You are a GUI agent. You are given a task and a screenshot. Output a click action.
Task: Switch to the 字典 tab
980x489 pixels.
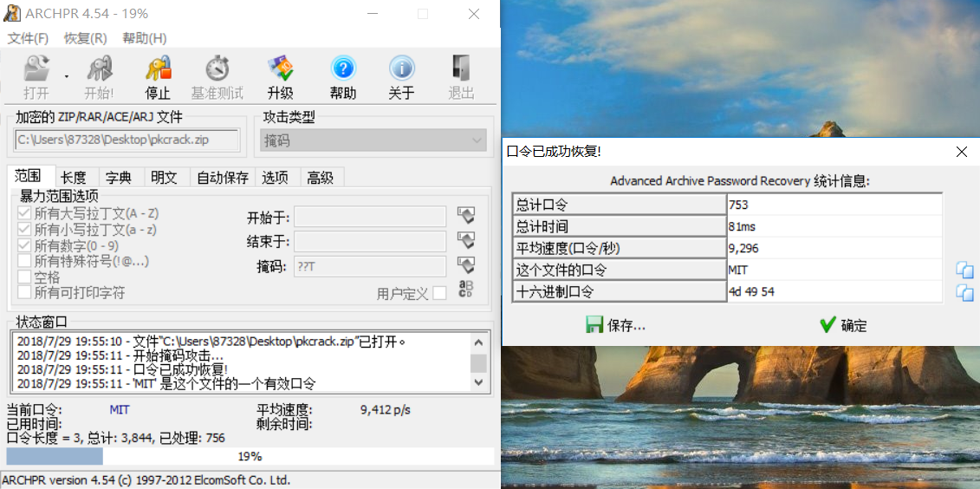[118, 178]
